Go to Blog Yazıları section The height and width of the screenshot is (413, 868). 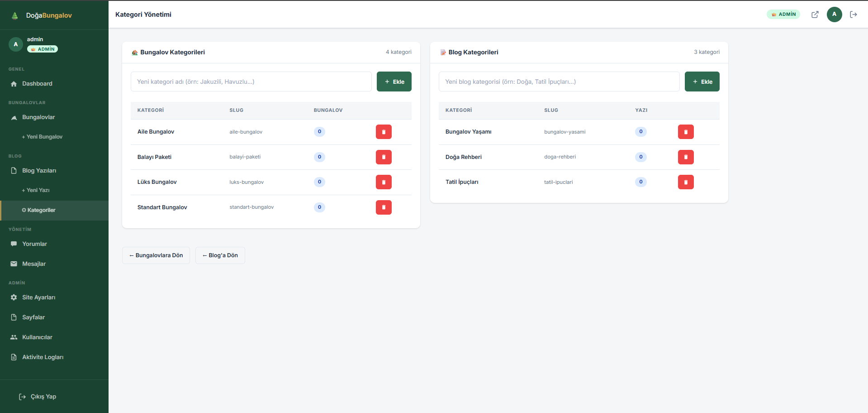point(39,171)
